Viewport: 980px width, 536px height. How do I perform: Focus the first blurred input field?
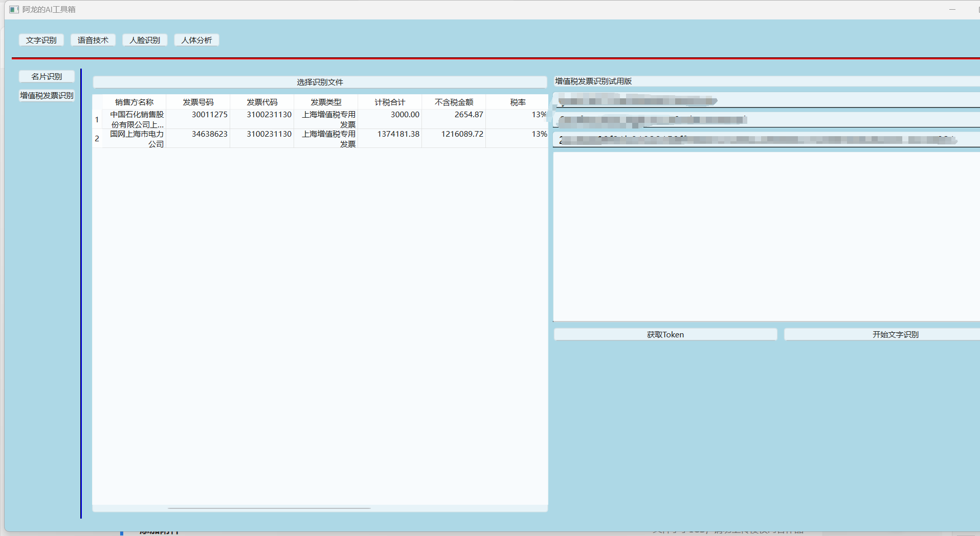[x=766, y=100]
